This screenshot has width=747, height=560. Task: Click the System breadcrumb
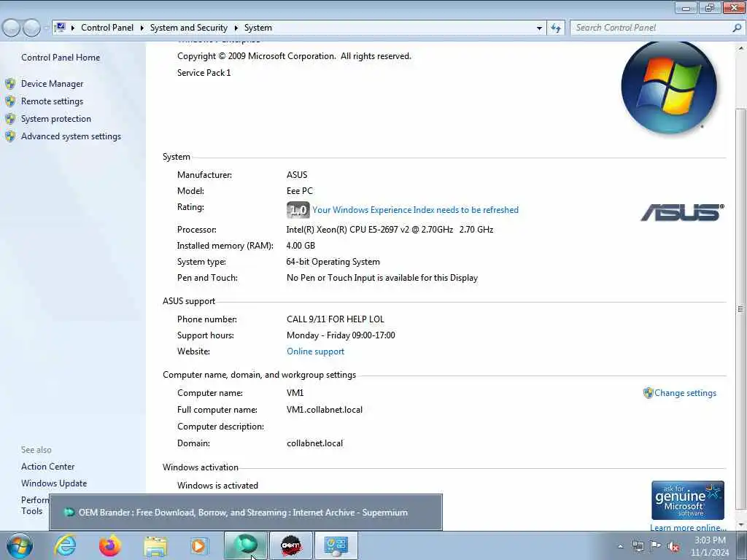coord(258,28)
